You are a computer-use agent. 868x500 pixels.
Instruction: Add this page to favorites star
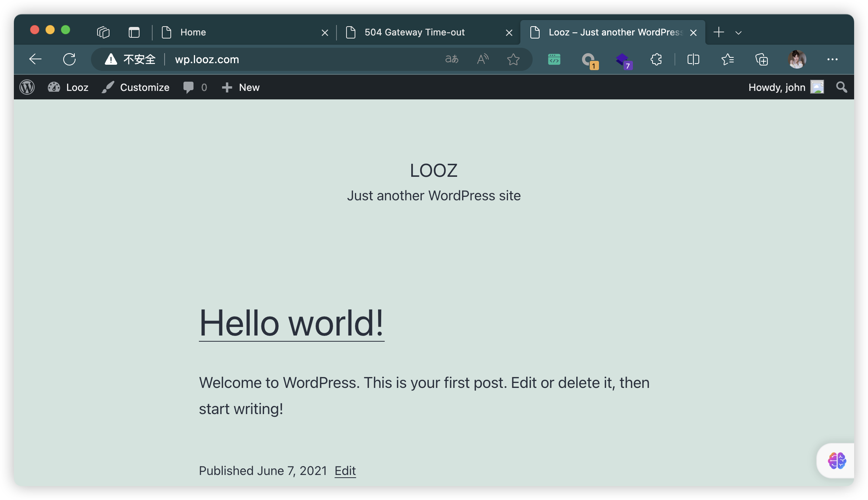[x=513, y=59]
